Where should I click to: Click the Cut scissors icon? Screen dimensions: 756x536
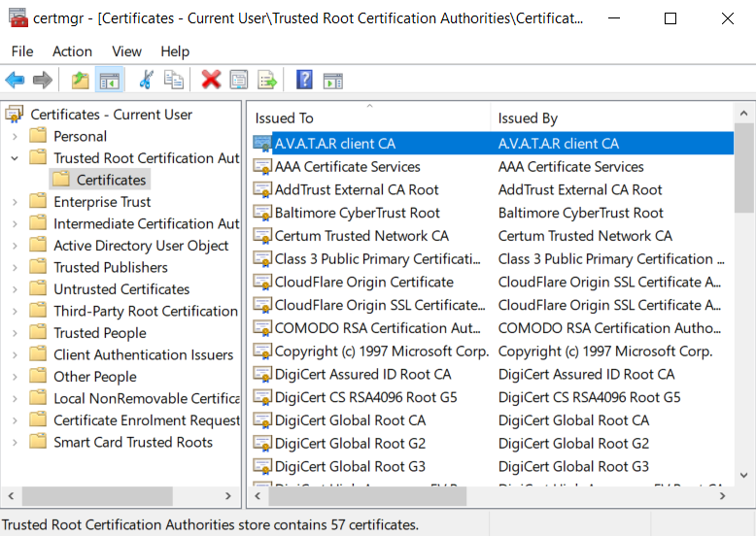coord(146,80)
